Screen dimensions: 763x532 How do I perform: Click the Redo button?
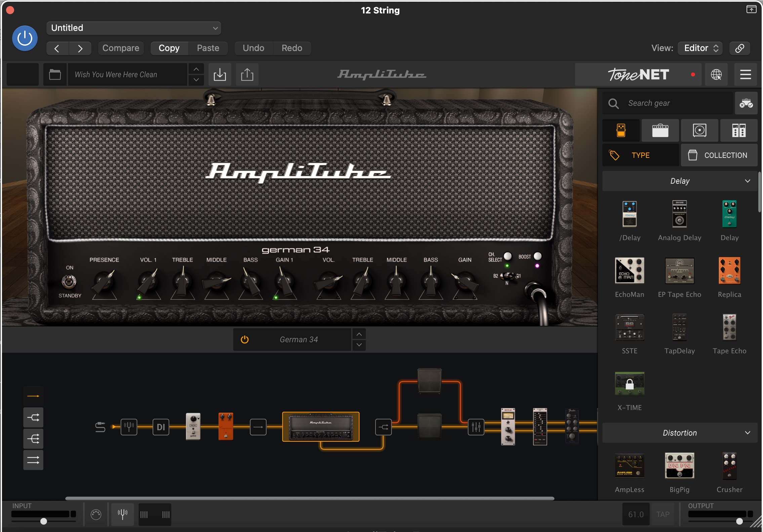point(292,48)
